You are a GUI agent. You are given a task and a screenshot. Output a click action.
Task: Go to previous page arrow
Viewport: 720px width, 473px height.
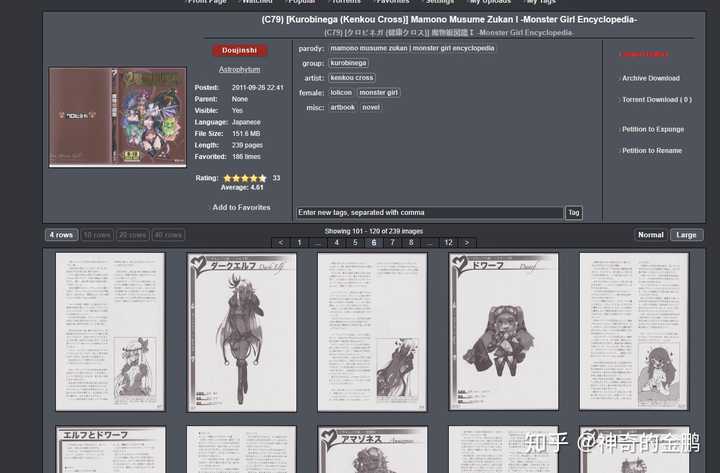click(281, 242)
